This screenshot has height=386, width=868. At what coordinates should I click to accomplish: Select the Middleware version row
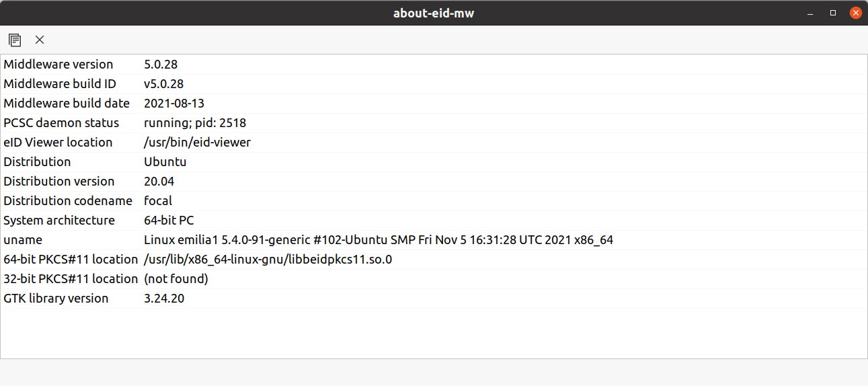pos(434,65)
